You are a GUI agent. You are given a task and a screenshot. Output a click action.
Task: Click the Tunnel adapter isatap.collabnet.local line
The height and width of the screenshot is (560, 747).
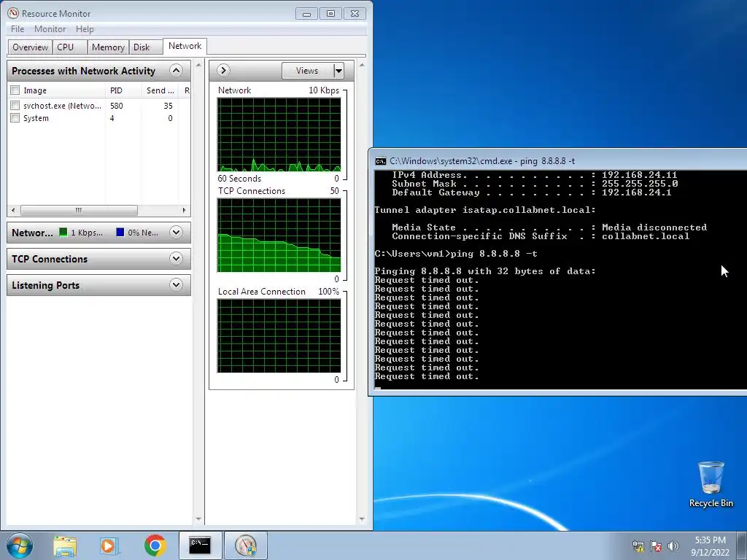485,210
